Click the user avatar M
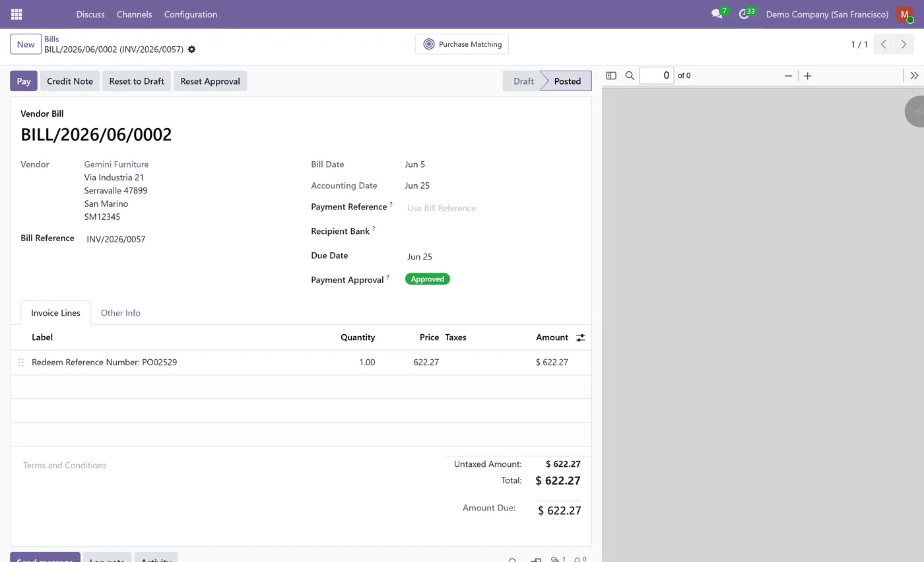 pyautogui.click(x=905, y=14)
